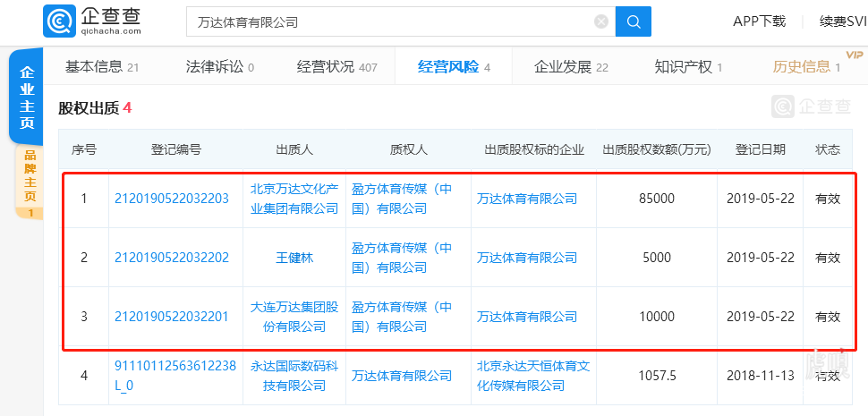The width and height of the screenshot is (868, 416).
Task: Switch to the 基本信息 tab
Action: pos(102,67)
